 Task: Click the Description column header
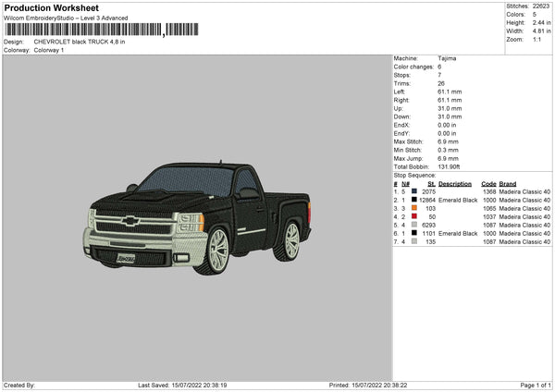tap(455, 184)
